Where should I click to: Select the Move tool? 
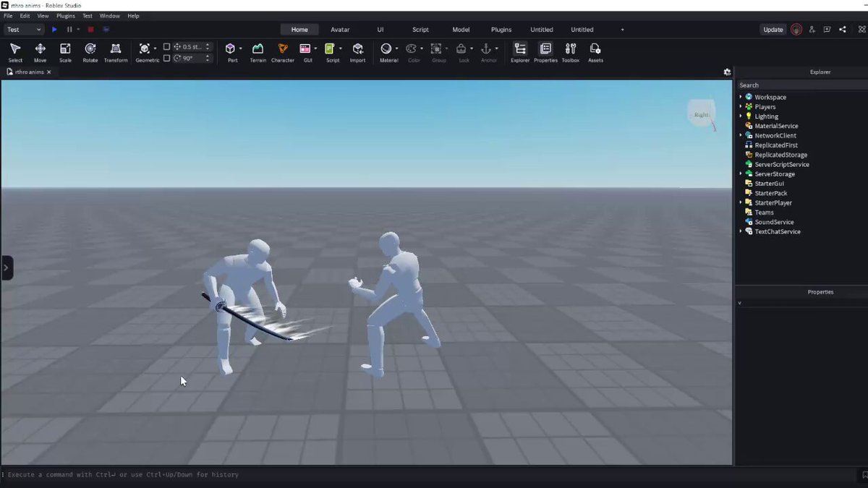pos(40,52)
